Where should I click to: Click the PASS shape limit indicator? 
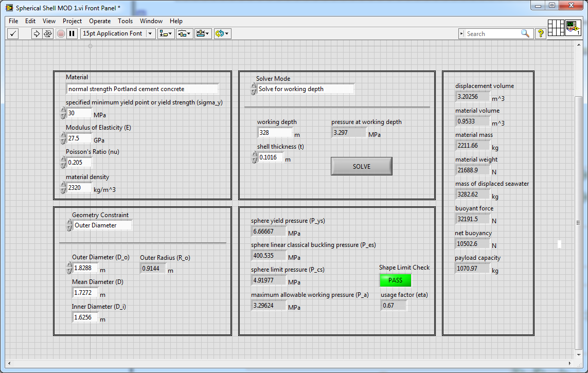click(x=395, y=280)
